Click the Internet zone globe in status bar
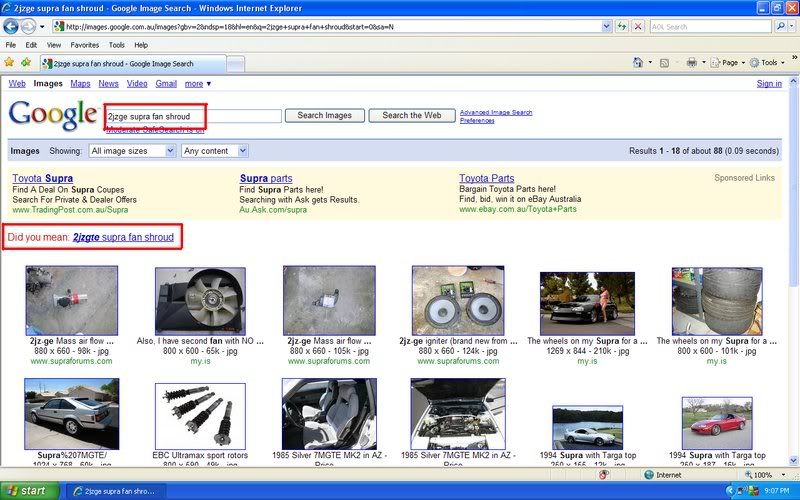Viewport: 800px width, 500px height. click(648, 475)
